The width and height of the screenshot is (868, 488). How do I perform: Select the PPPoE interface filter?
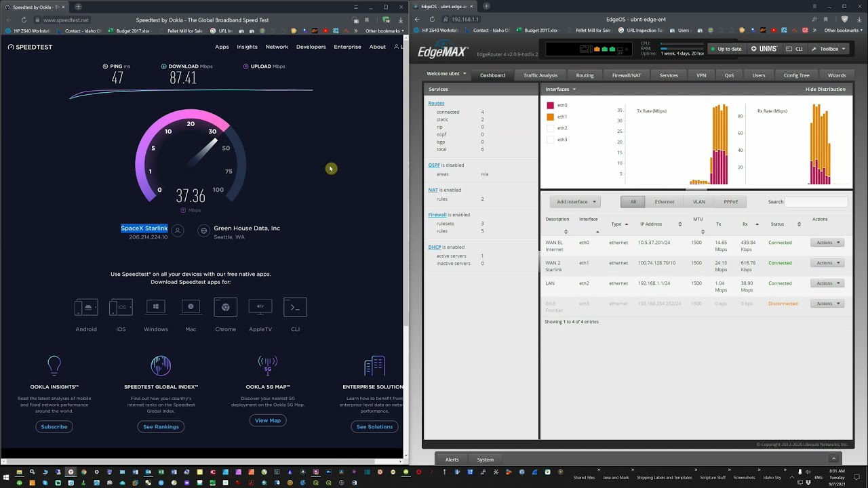[x=730, y=201]
